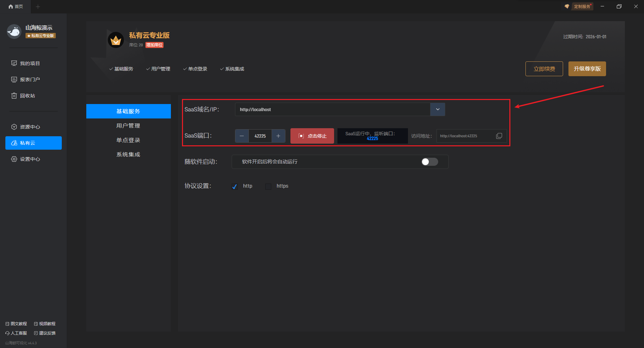Viewport: 644px width, 348px height.
Task: Minimize the application window
Action: coord(602,6)
